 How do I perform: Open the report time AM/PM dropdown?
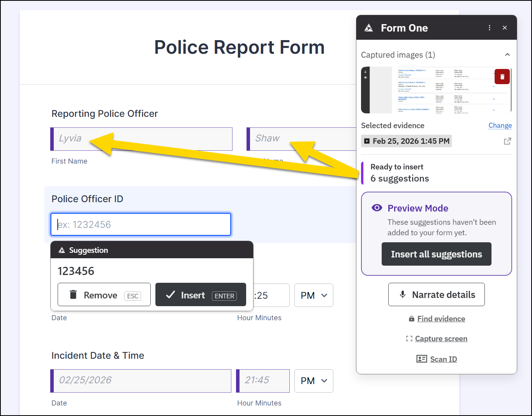click(x=314, y=295)
